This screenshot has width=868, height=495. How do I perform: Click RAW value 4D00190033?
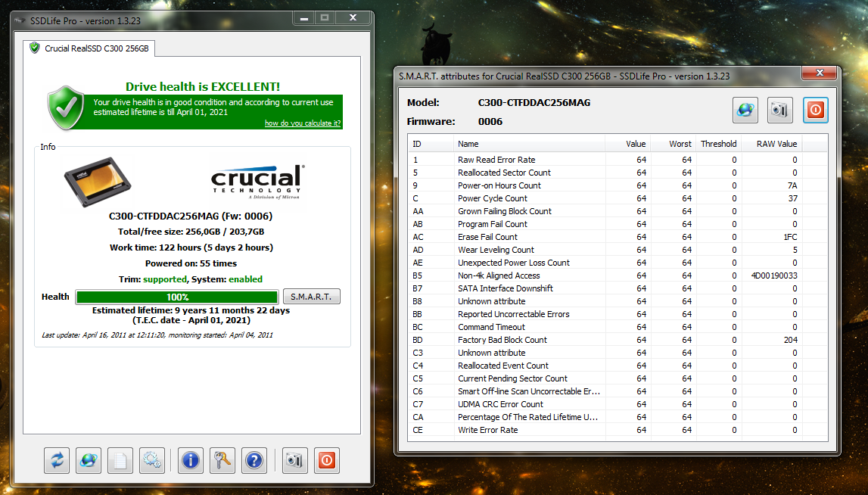pyautogui.click(x=774, y=276)
